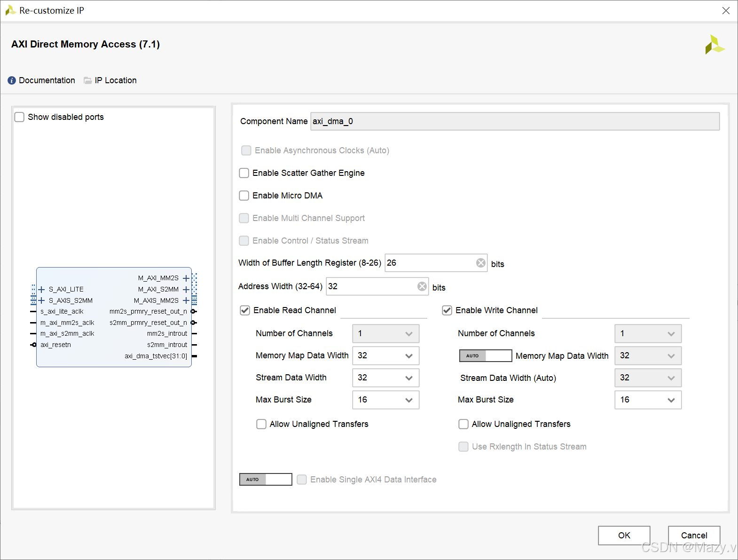738x560 pixels.
Task: Open read channel Stream Data Width dropdown
Action: pos(385,378)
